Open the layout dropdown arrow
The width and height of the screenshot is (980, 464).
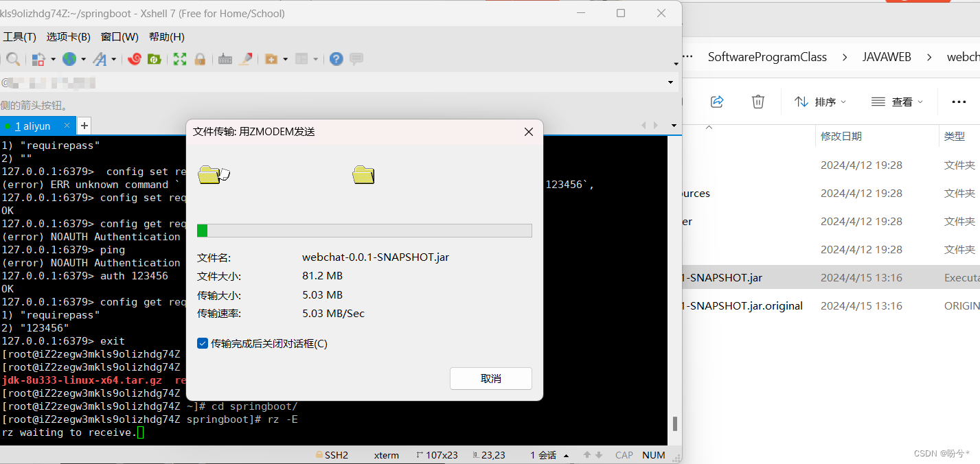click(316, 60)
